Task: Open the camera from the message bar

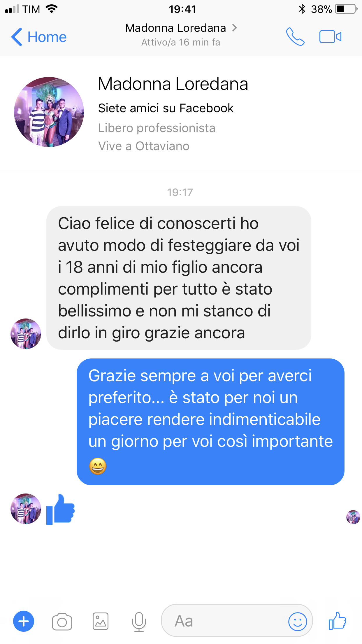Action: coord(62,622)
